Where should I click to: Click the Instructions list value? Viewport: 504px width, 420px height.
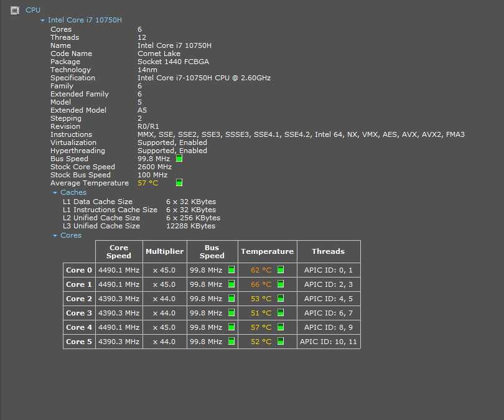coord(301,134)
